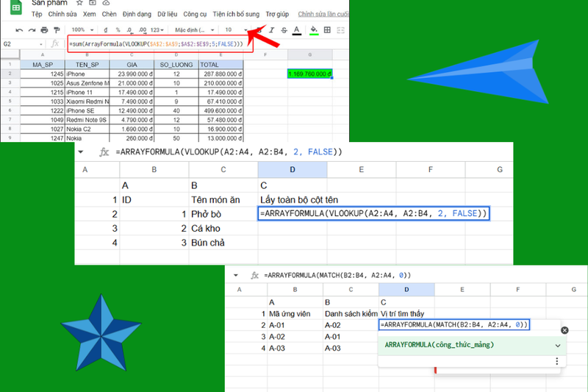The image size is (588, 392).
Task: Open the G2 name box dropdown
Action: tap(40, 44)
